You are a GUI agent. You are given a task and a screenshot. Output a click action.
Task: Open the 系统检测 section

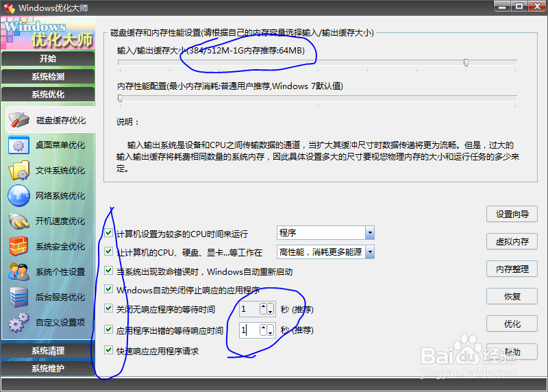point(48,76)
